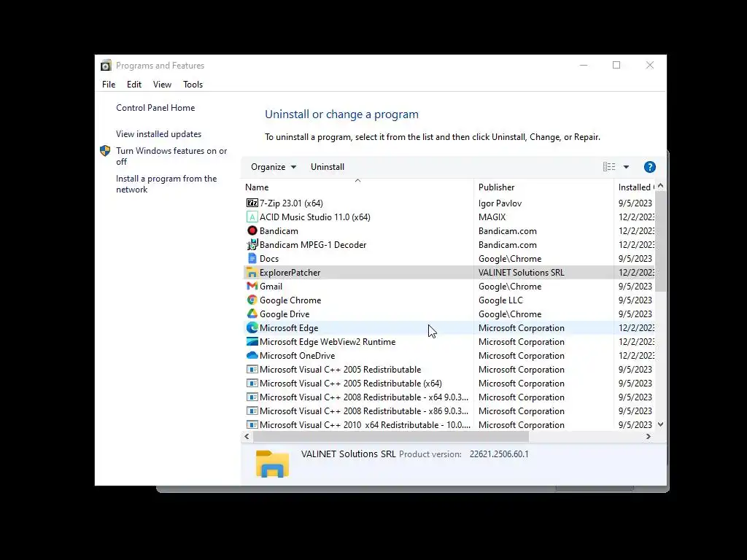747x560 pixels.
Task: Click the vertical scrollbar down arrow
Action: [660, 424]
